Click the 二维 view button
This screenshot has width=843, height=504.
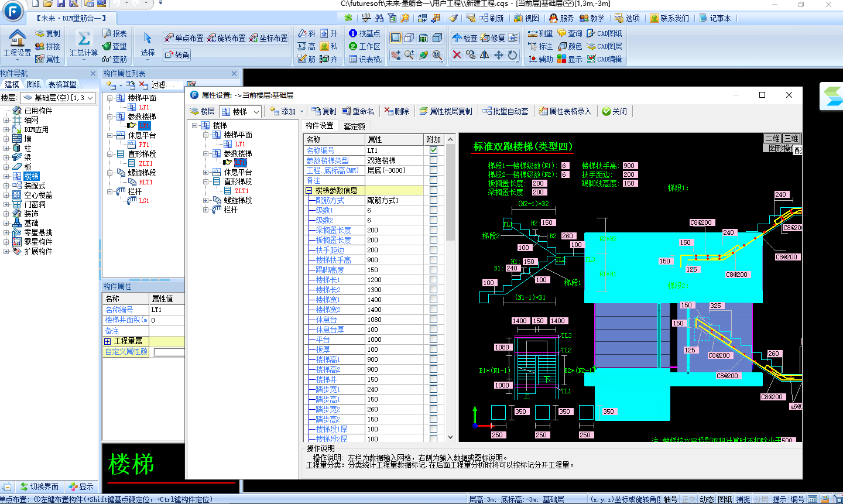(x=773, y=138)
